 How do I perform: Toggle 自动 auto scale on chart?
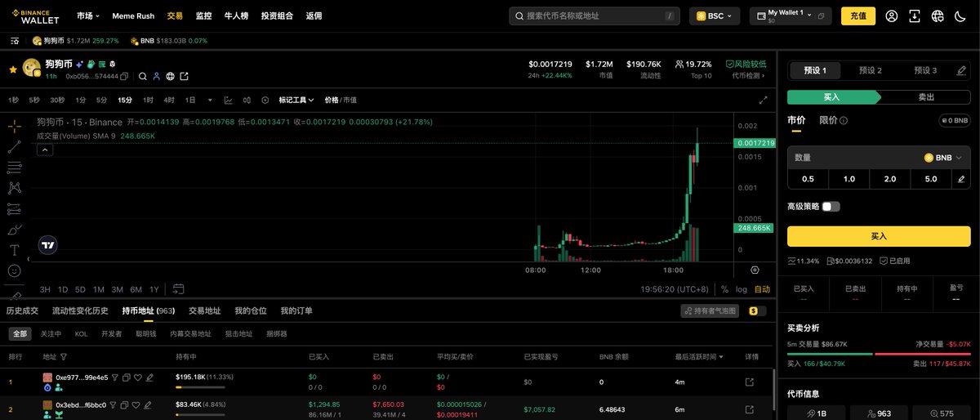pos(762,289)
